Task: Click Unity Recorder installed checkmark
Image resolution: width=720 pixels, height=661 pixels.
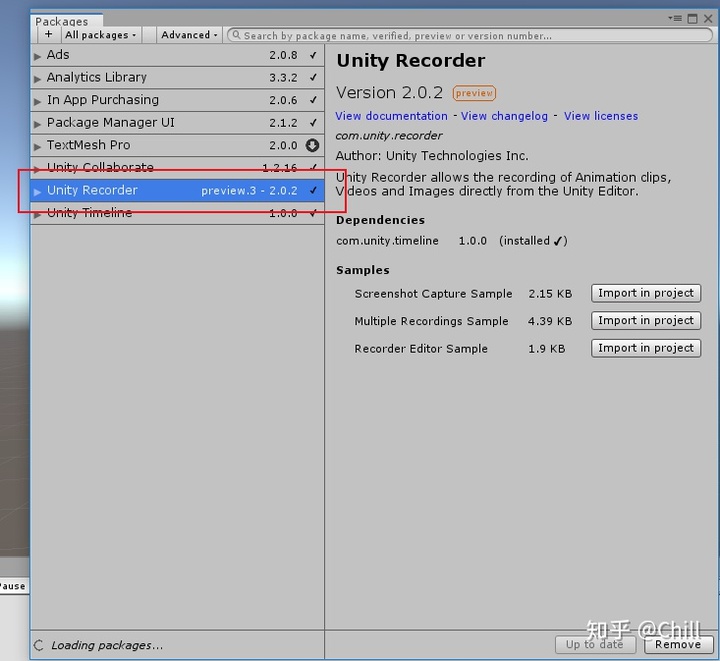Action: (x=313, y=190)
